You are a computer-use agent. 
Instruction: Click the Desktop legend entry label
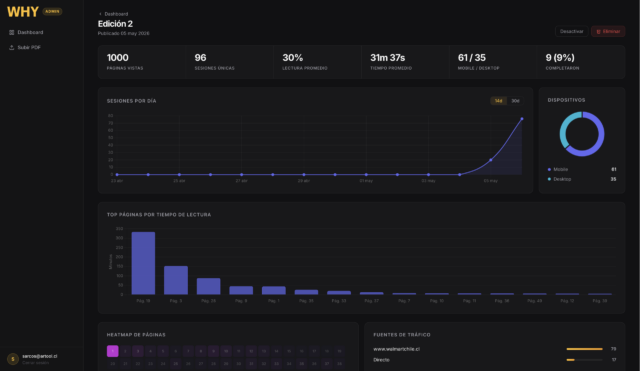click(562, 179)
